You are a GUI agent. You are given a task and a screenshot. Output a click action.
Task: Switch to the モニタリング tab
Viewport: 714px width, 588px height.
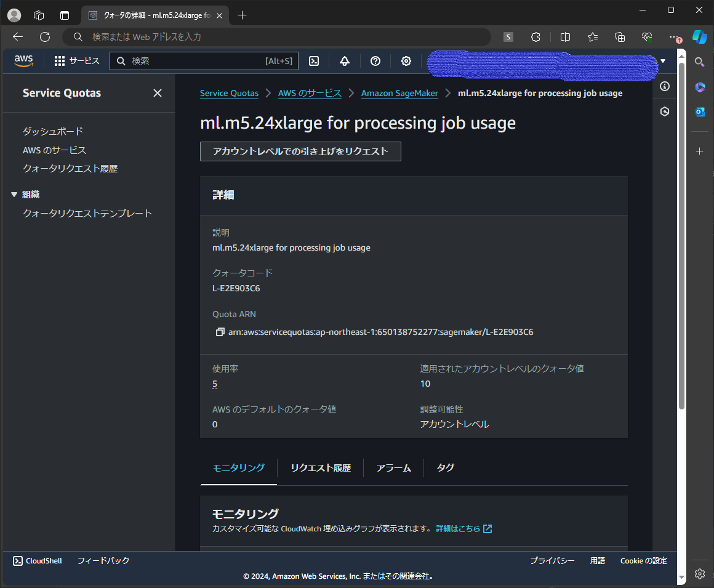(239, 468)
